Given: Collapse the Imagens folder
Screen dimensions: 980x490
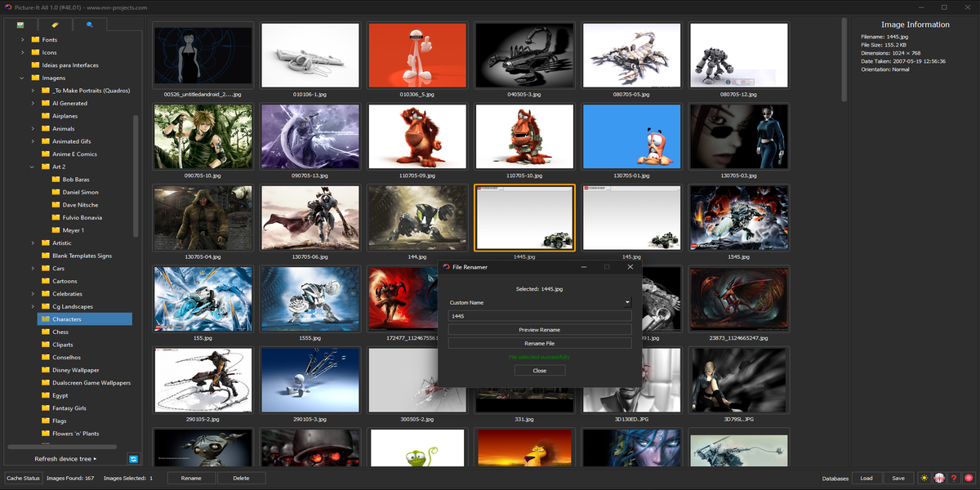Looking at the screenshot, I should (23, 78).
